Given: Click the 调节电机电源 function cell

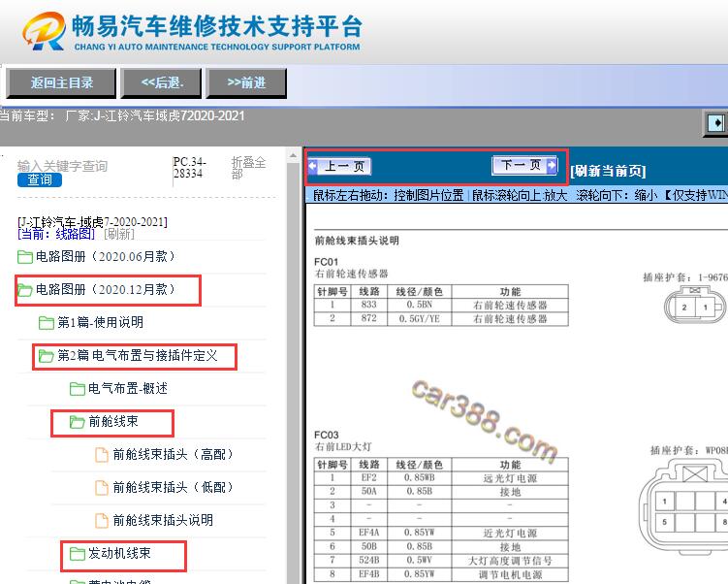Looking at the screenshot, I should point(510,574).
